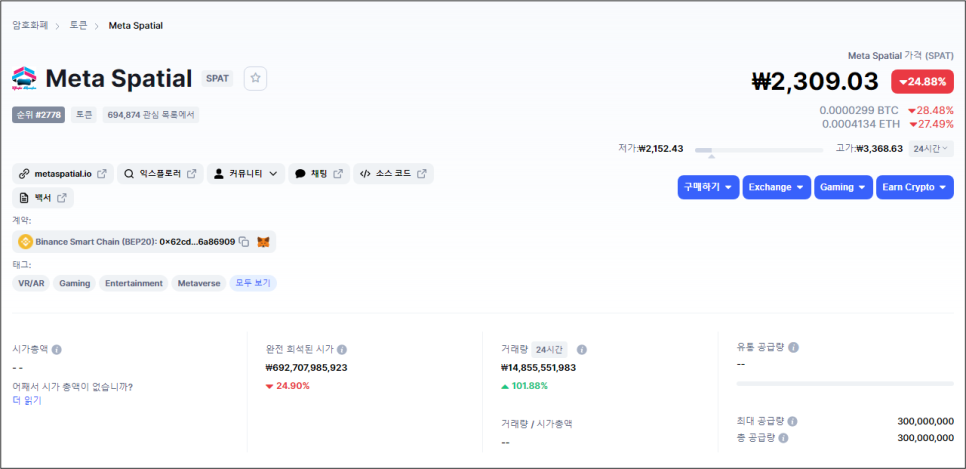Screen dimensions: 966x469
Task: Click 모두 보기 to view all tags
Action: click(253, 283)
